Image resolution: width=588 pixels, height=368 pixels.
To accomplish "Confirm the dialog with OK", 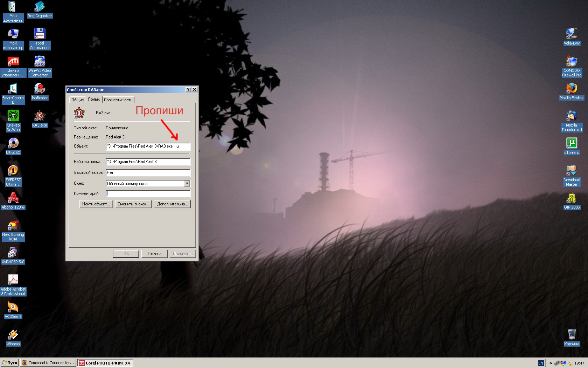I will 126,254.
